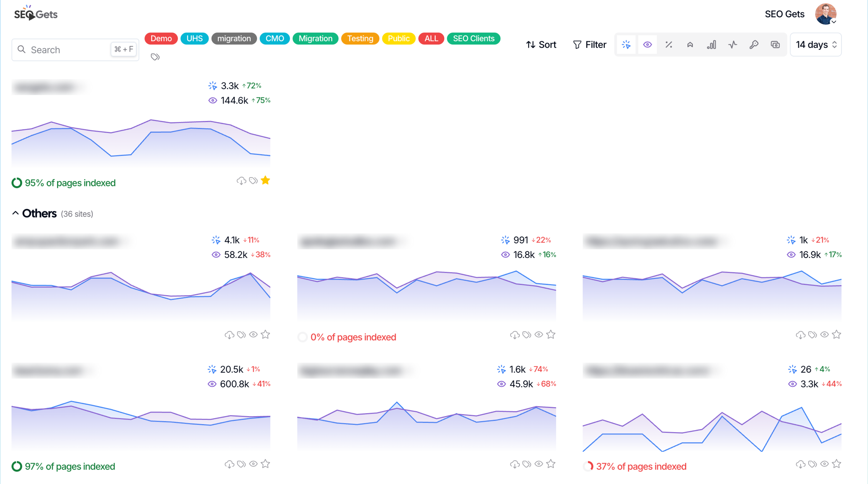Hide the site with 0% pages indexed

point(539,334)
